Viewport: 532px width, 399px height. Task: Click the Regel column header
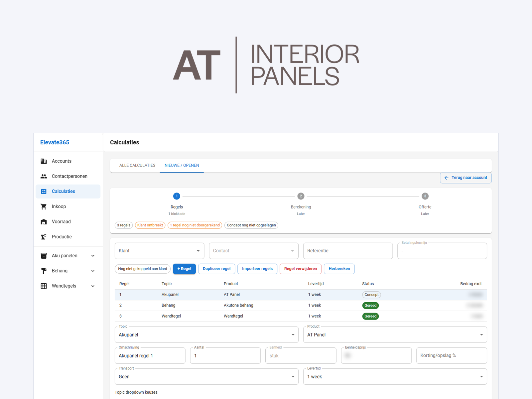point(124,284)
